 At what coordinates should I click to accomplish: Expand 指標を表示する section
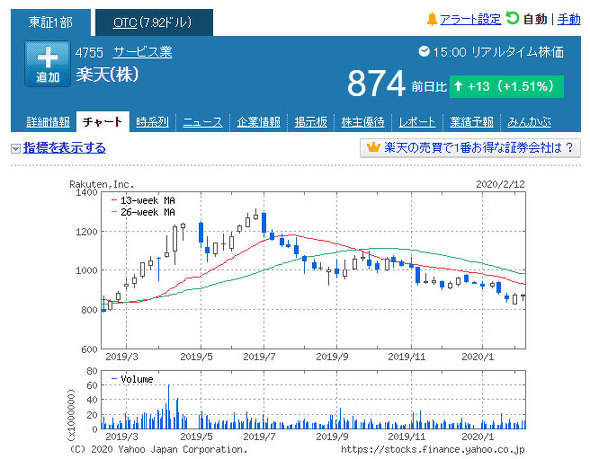(64, 148)
